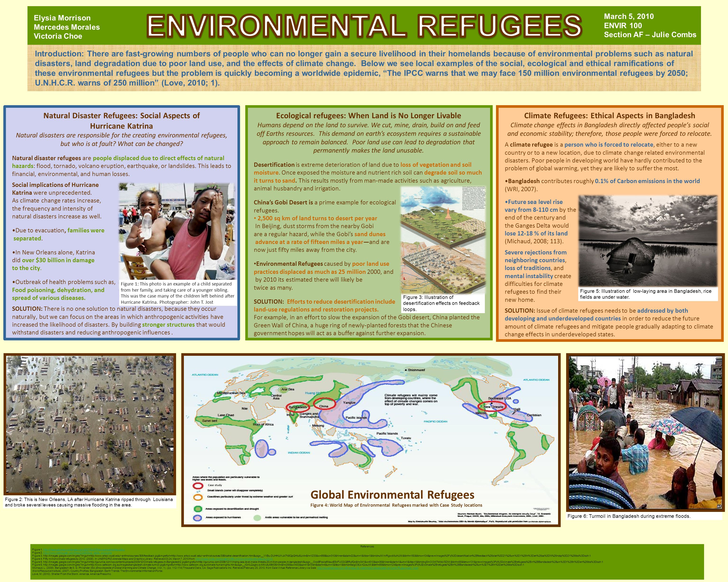Click the References heading

[x=367, y=546]
